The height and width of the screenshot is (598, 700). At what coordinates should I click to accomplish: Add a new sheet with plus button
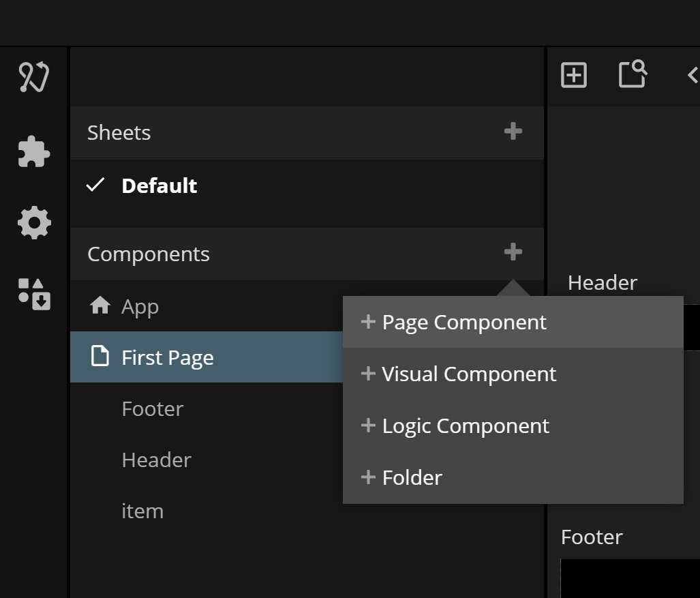(x=513, y=131)
